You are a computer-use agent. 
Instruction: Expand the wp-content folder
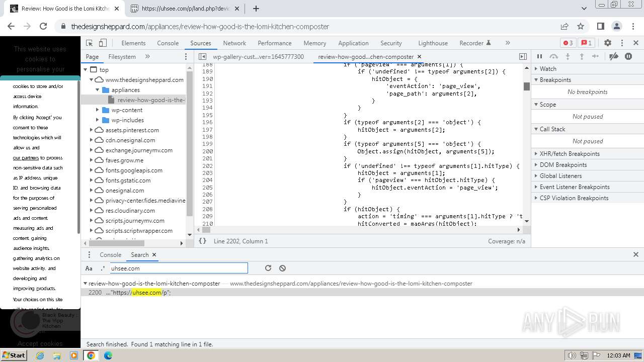point(98,110)
